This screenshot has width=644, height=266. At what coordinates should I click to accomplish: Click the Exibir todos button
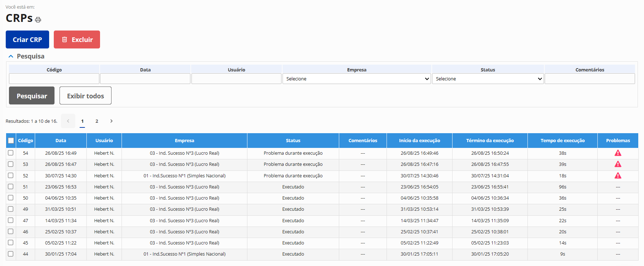85,96
